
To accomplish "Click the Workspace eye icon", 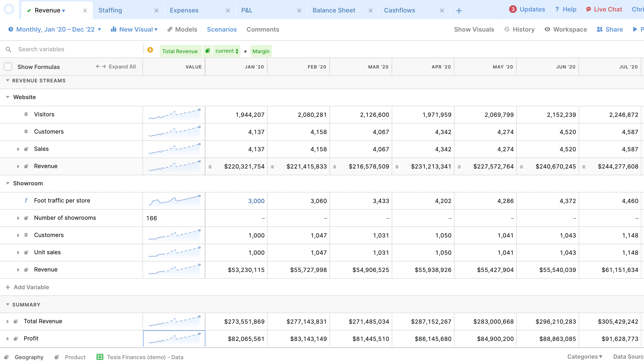I will pyautogui.click(x=547, y=29).
